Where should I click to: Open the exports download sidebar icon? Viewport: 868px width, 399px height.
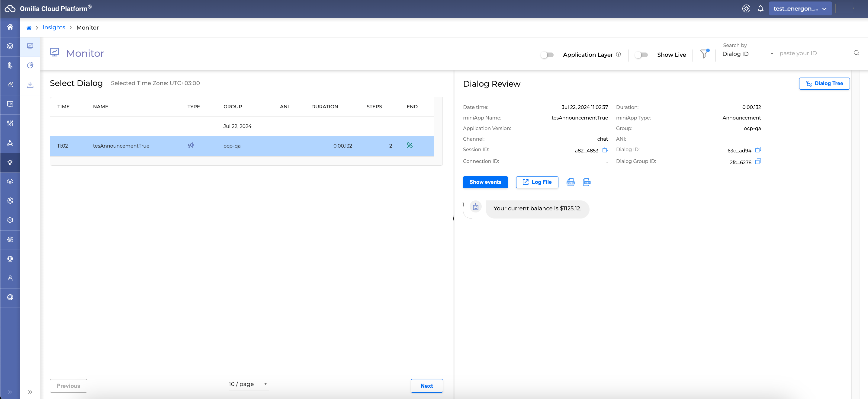tap(30, 85)
